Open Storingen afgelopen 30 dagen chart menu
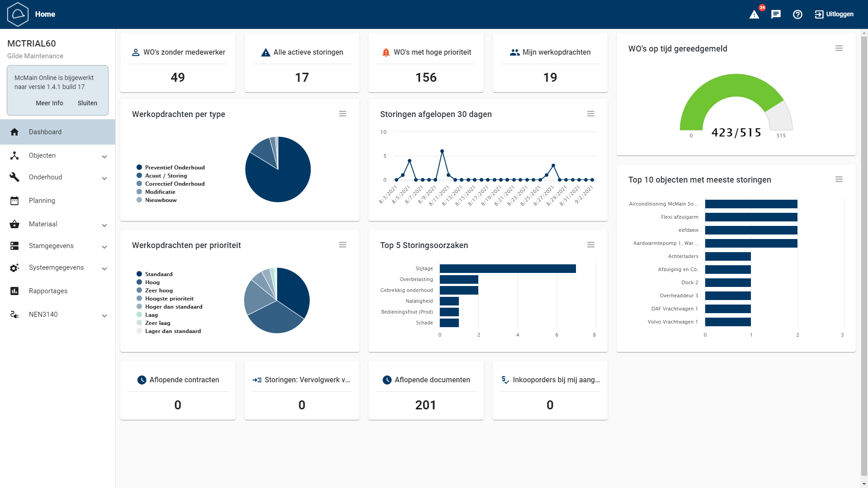Screen dimensions: 868x488 coord(590,114)
